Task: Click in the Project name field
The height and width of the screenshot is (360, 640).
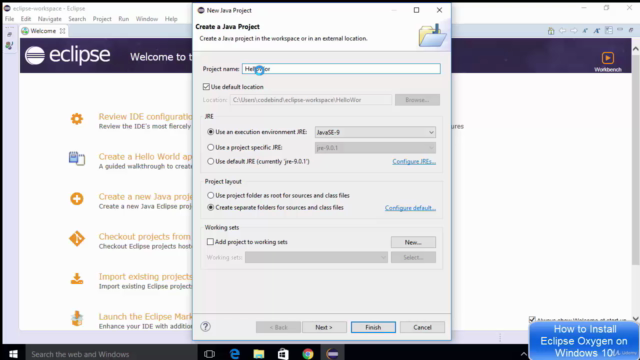Action: coord(341,69)
